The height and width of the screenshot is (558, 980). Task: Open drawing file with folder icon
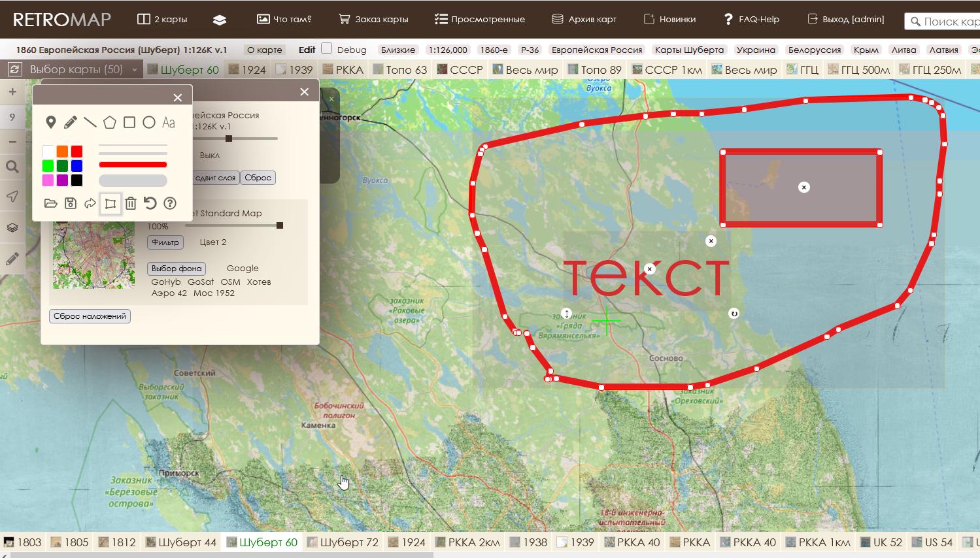tap(51, 203)
